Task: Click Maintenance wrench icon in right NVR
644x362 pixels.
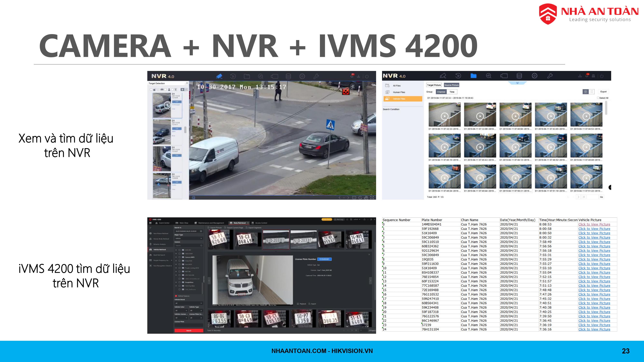Action: (x=550, y=76)
